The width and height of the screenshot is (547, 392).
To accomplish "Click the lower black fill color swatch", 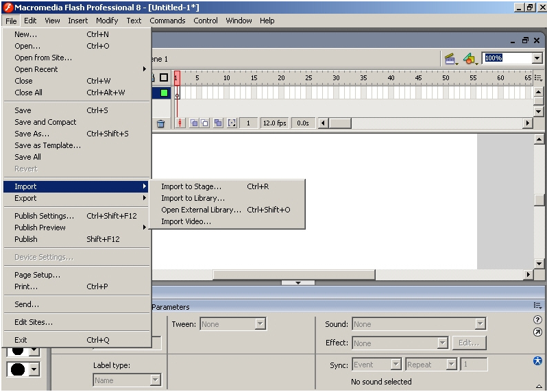I will (18, 369).
